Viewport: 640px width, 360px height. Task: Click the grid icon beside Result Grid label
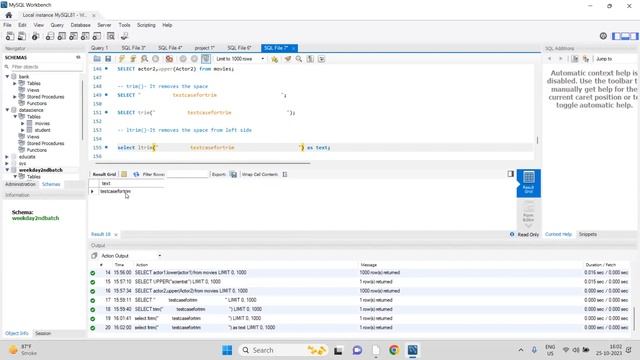click(124, 174)
